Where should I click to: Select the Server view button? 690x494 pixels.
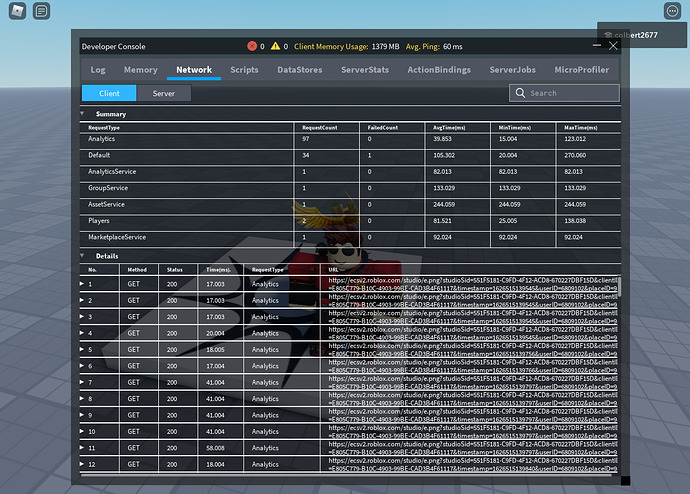click(x=164, y=93)
